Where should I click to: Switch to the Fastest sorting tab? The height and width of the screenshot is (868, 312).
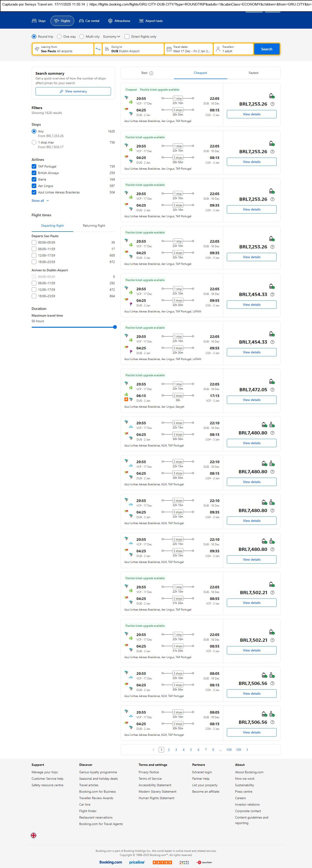pyautogui.click(x=253, y=73)
